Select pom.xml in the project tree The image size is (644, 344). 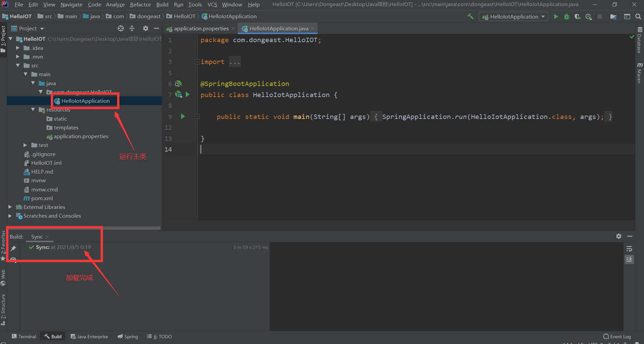click(42, 198)
